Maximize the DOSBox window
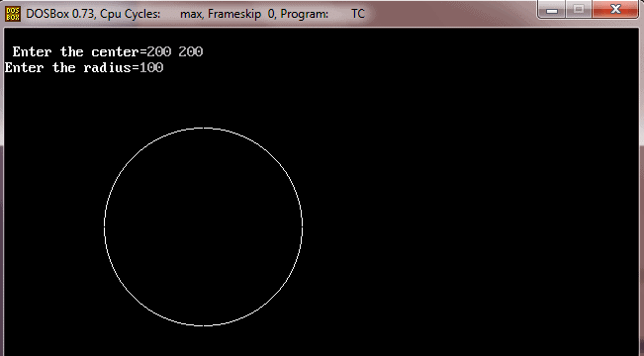Screen dimensions: 644x356 579,10
